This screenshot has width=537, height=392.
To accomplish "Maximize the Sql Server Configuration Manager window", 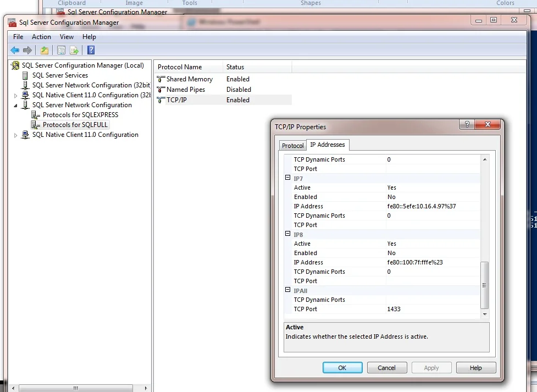I will point(494,20).
